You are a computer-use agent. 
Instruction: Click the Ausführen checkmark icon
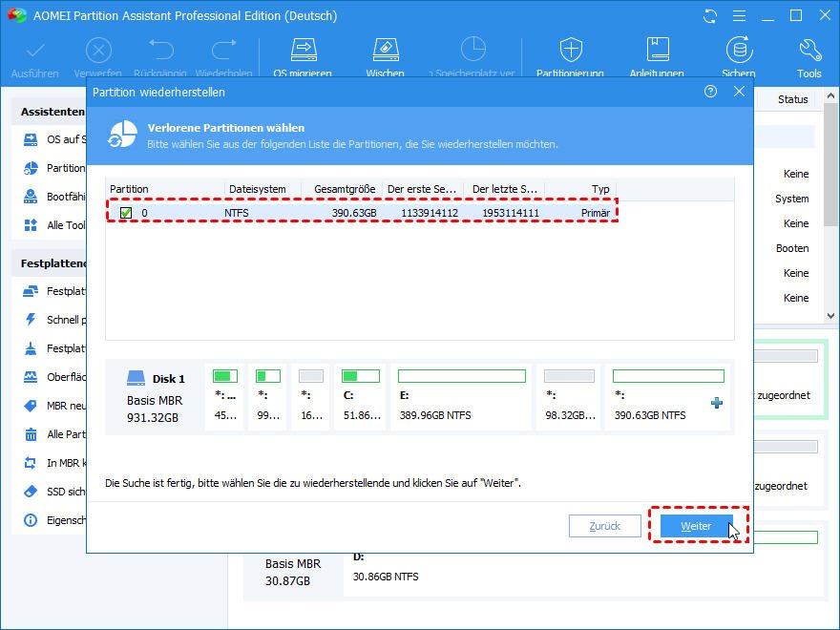[x=35, y=52]
